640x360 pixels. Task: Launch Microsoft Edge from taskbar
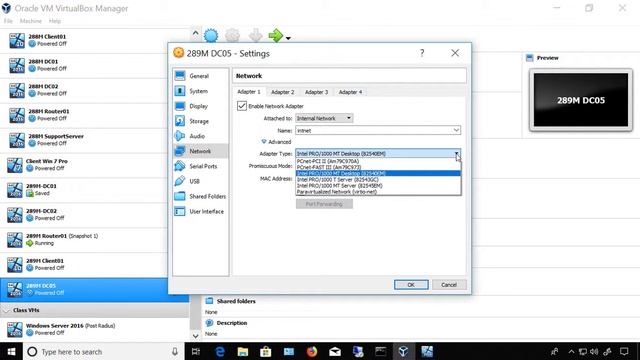tap(220, 351)
